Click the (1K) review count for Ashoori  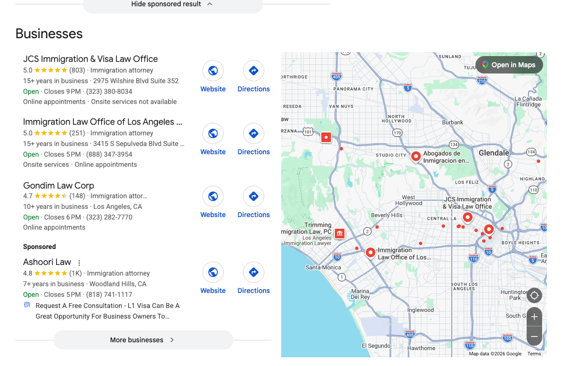click(x=75, y=273)
